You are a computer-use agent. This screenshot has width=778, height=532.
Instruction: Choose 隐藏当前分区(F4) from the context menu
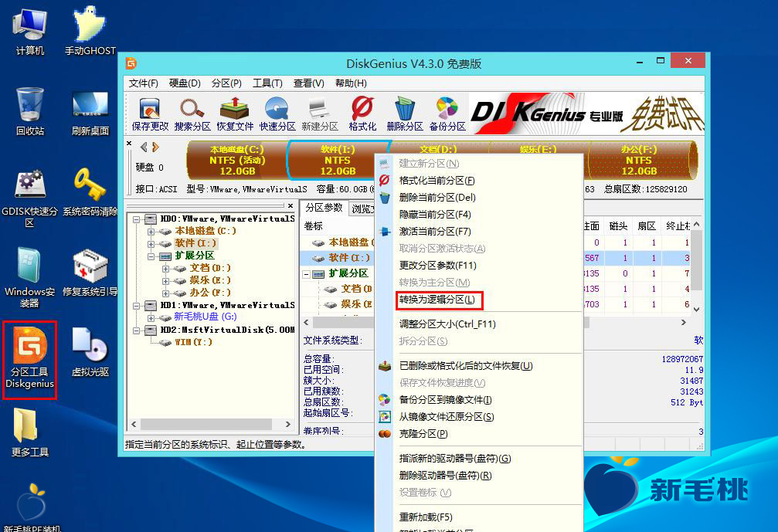479,214
